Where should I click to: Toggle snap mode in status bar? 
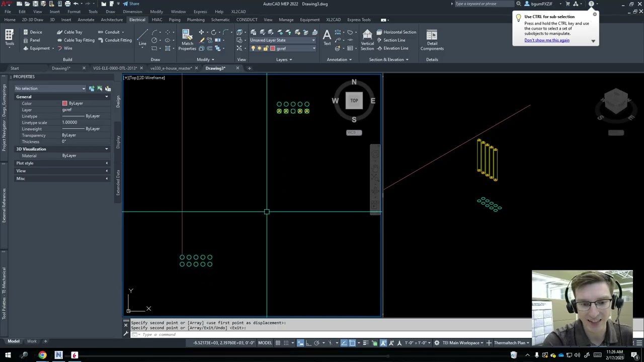(286, 343)
